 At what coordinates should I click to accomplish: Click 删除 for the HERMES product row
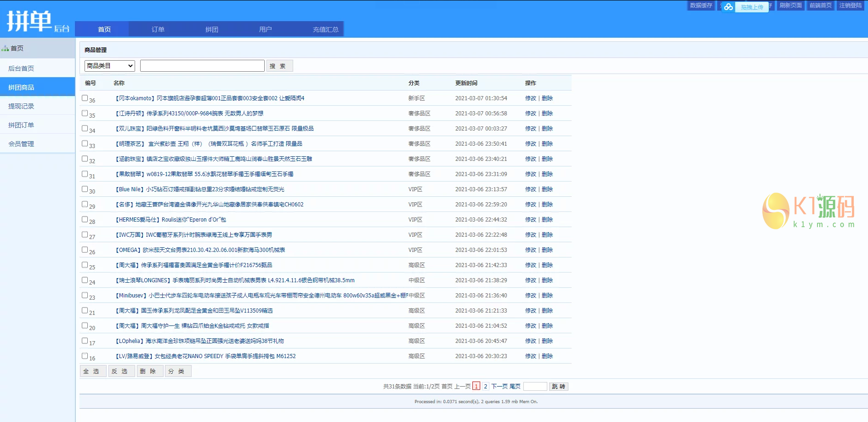[x=547, y=220]
